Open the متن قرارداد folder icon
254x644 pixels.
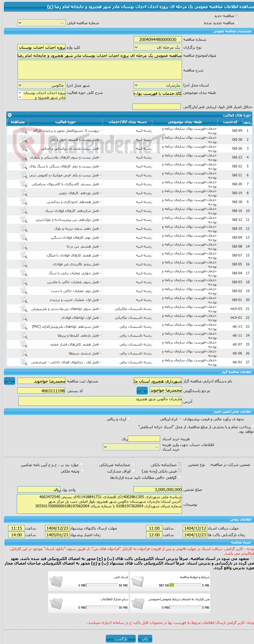[138, 603]
